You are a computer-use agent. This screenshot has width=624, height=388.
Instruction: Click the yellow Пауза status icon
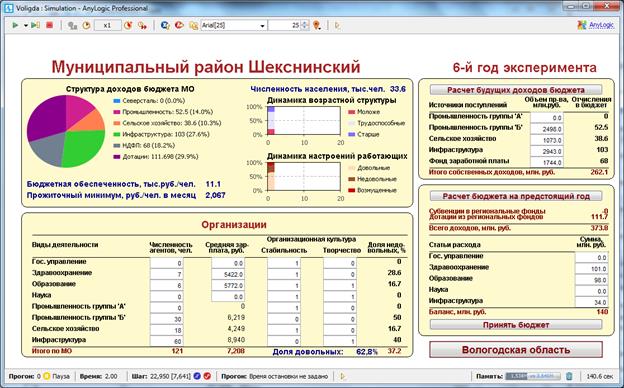pyautogui.click(x=47, y=376)
